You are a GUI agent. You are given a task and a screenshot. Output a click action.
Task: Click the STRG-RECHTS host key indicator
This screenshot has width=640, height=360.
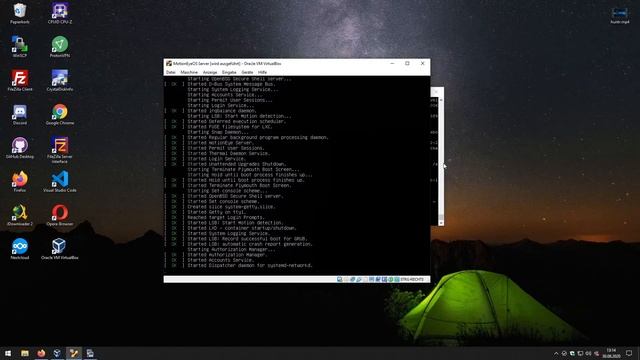click(412, 280)
